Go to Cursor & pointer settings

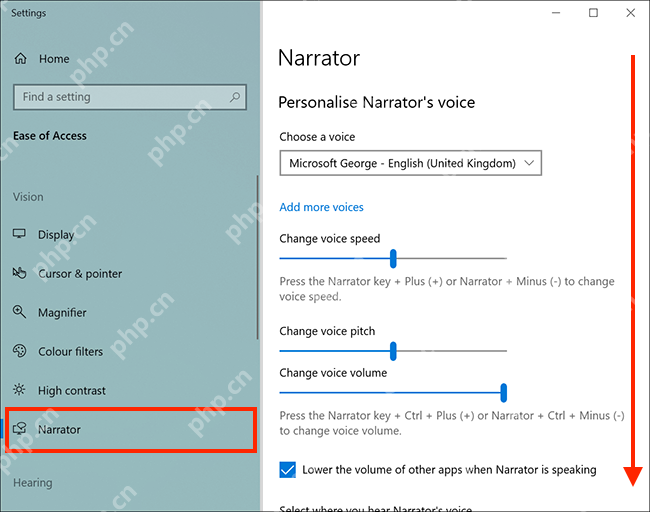pyautogui.click(x=80, y=274)
